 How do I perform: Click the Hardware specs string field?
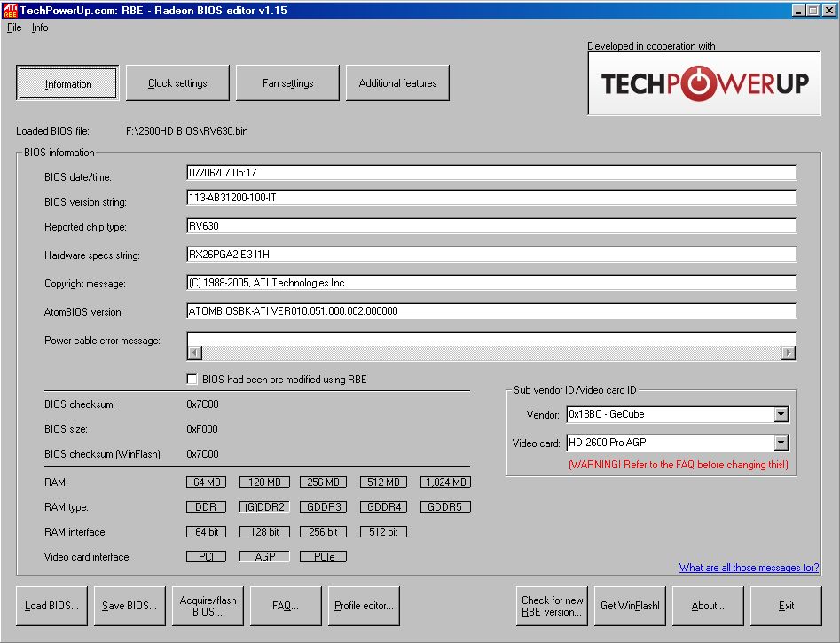point(491,254)
